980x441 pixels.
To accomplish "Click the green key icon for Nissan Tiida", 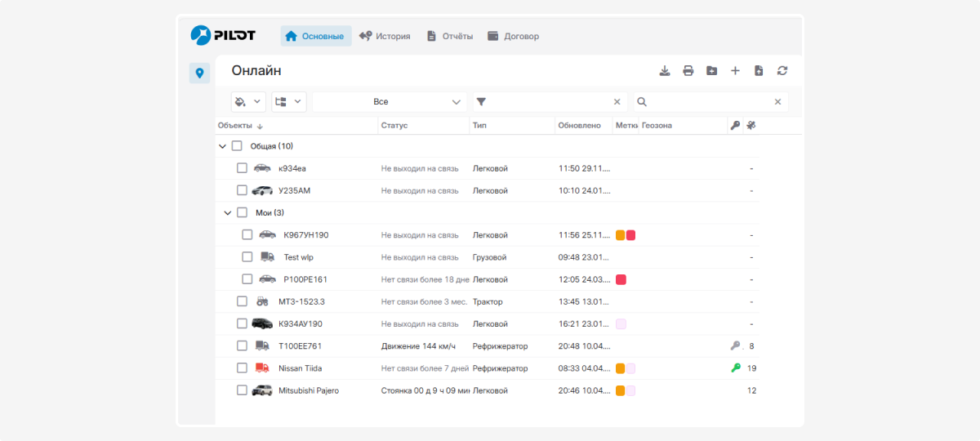I will pyautogui.click(x=735, y=368).
